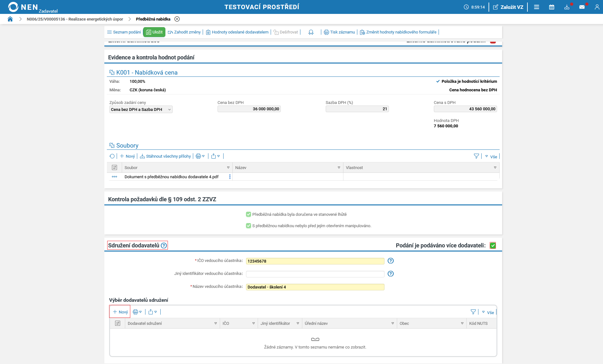Click the refresh icon in Soubory toolbar
Screen dimensions: 603x364
(x=112, y=156)
